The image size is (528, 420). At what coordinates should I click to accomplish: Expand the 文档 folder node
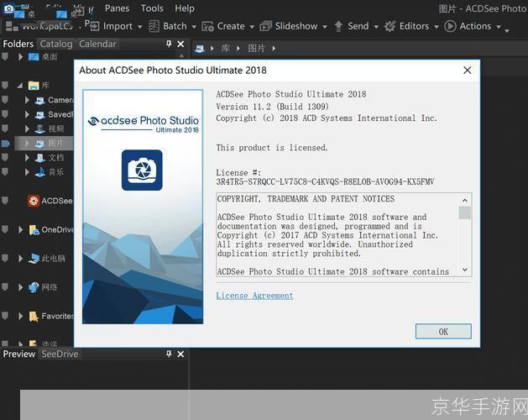tap(27, 157)
